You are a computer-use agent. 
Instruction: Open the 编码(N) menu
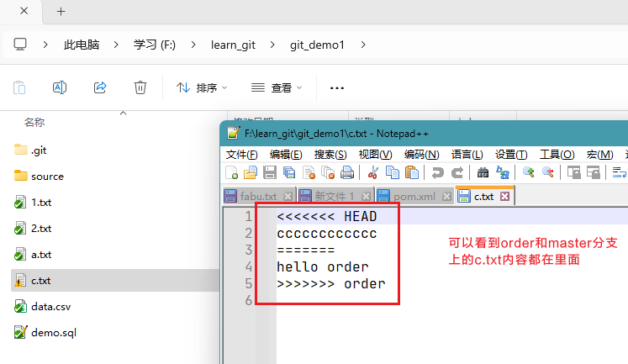(421, 154)
